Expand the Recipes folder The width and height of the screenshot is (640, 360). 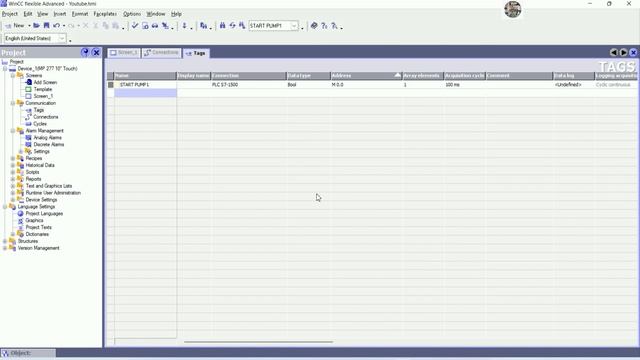pyautogui.click(x=13, y=158)
